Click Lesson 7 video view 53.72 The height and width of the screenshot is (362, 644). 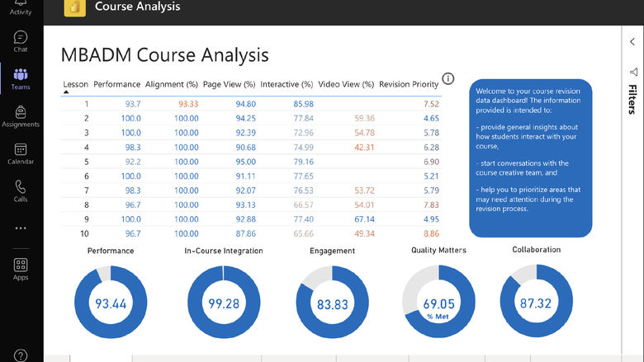[x=364, y=190]
